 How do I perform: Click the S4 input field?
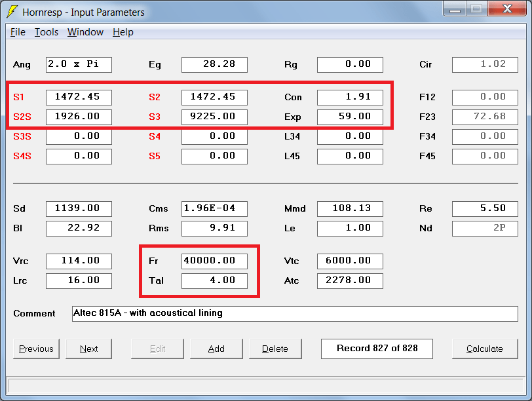click(214, 137)
